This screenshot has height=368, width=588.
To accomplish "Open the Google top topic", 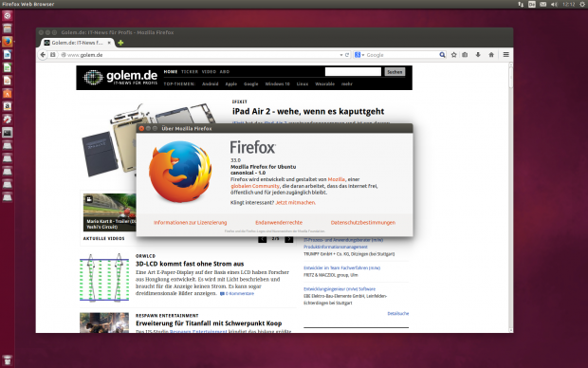I will [251, 84].
